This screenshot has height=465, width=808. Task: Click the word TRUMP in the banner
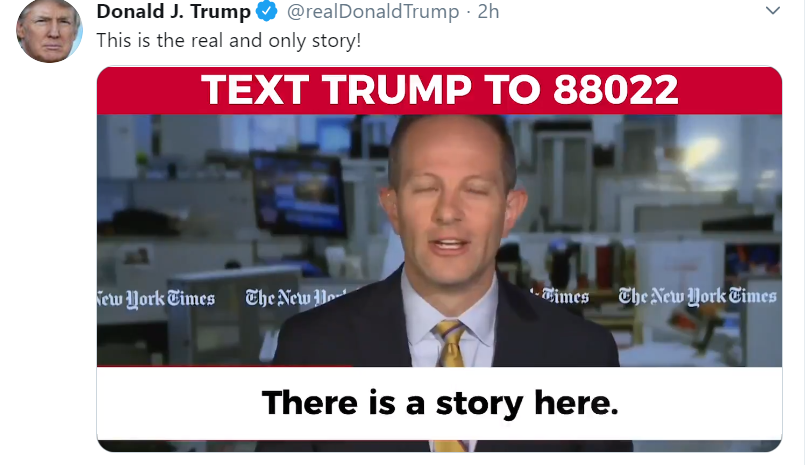click(396, 90)
